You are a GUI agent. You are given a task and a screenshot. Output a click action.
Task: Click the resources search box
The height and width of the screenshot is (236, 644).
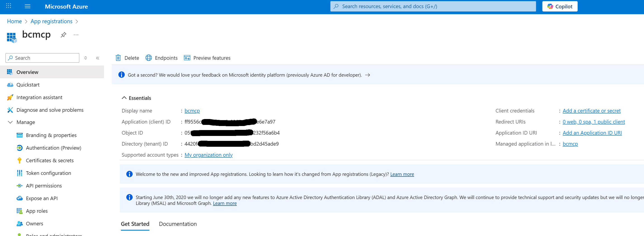(x=432, y=6)
